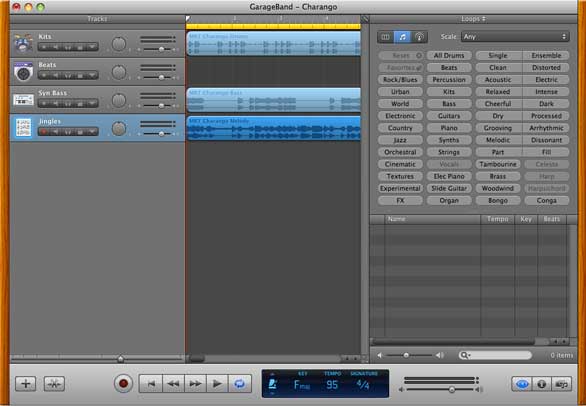Select the Guitars keyword button
586x406 pixels.
pyautogui.click(x=449, y=116)
